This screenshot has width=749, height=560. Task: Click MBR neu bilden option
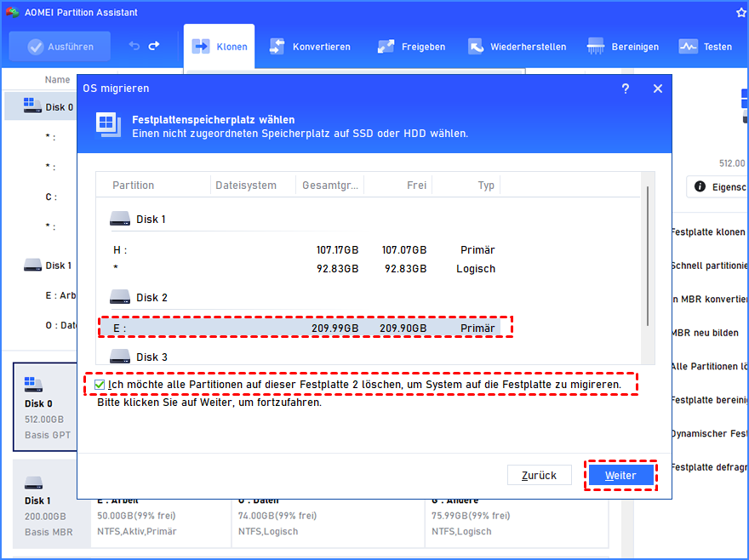tap(705, 333)
